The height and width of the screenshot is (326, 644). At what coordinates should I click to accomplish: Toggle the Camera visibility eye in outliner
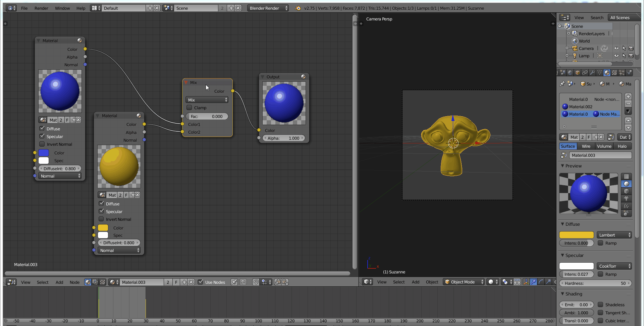(x=617, y=48)
